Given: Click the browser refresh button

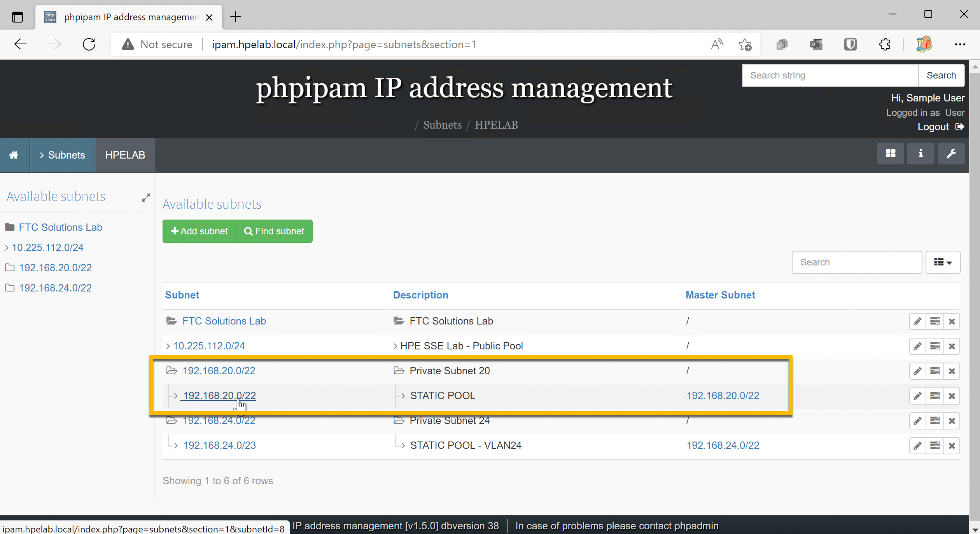Looking at the screenshot, I should tap(89, 44).
